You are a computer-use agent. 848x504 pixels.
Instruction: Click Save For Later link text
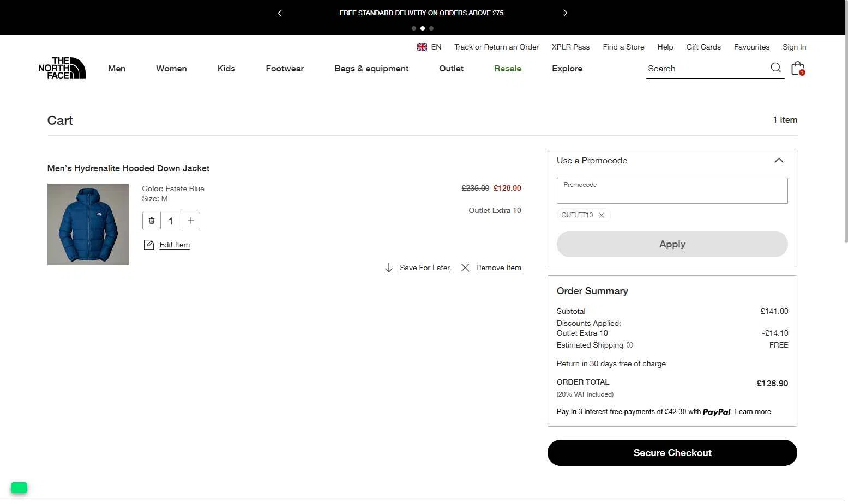(425, 268)
